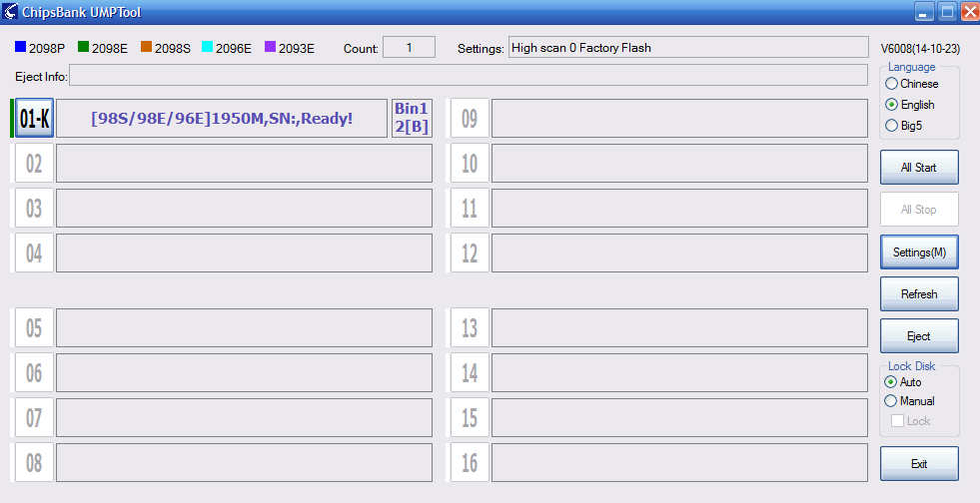This screenshot has height=503, width=980.
Task: Click port 04 slot button
Action: 34,253
